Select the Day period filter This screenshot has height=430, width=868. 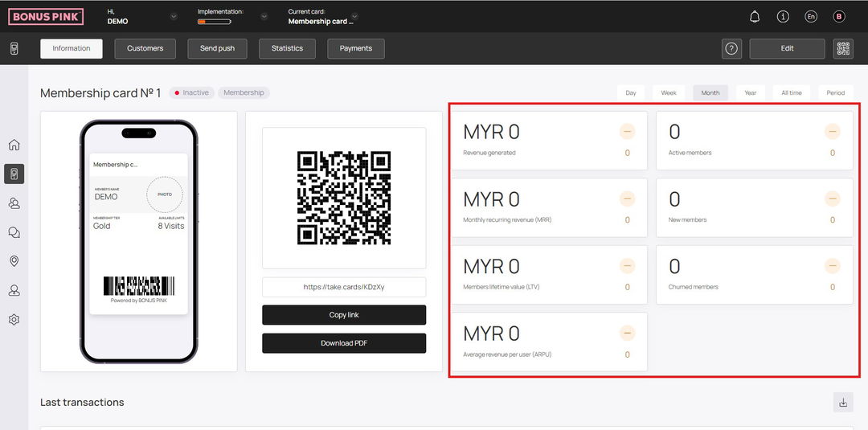[631, 93]
